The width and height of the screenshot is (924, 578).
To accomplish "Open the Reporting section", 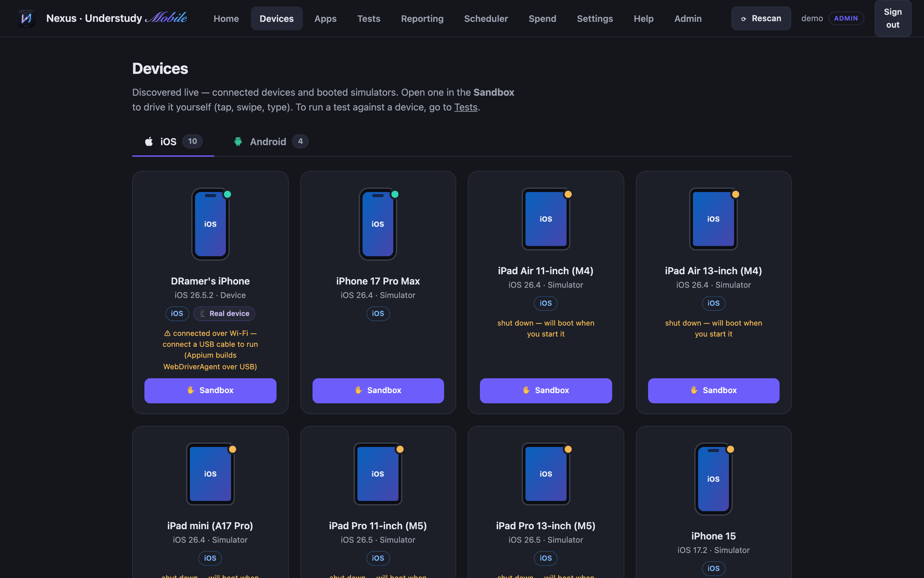I will coord(422,18).
